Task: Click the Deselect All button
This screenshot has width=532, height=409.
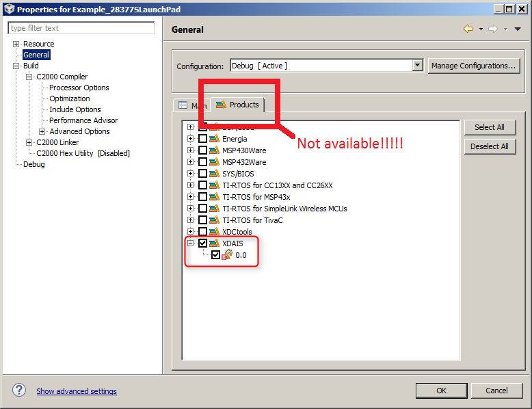Action: click(x=490, y=146)
